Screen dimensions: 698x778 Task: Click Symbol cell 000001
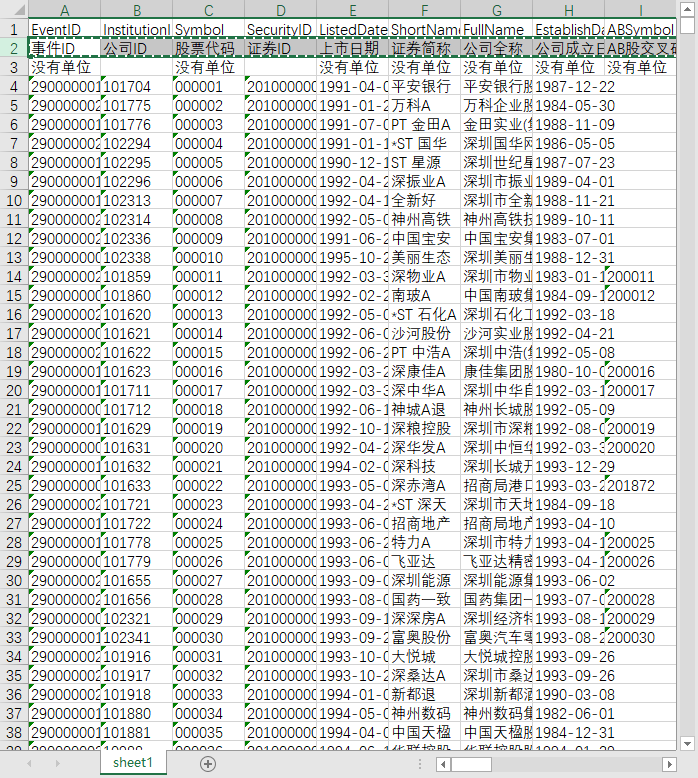(x=208, y=86)
